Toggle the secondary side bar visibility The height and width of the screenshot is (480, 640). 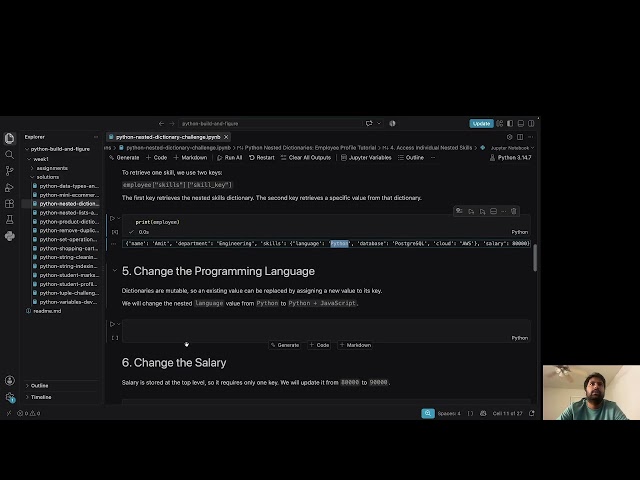(531, 123)
